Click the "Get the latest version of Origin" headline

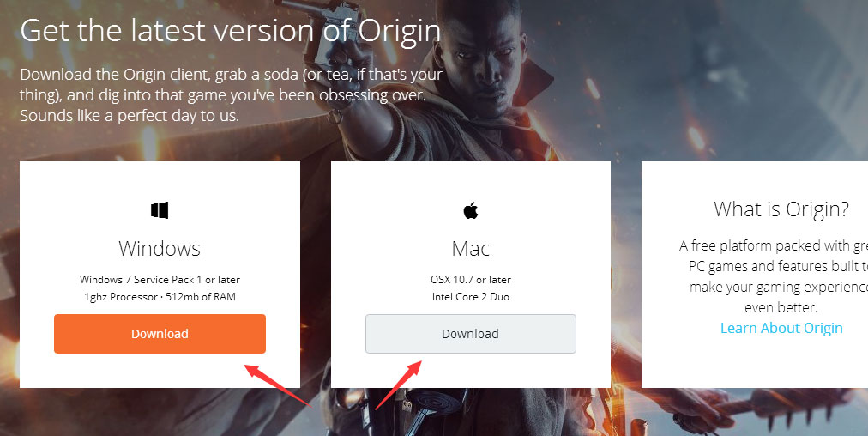[x=231, y=32]
